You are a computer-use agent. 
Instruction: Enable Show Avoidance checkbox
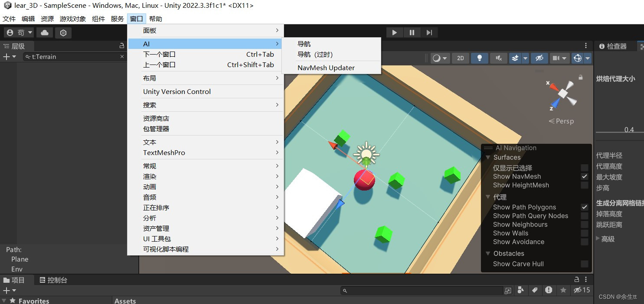pos(585,242)
